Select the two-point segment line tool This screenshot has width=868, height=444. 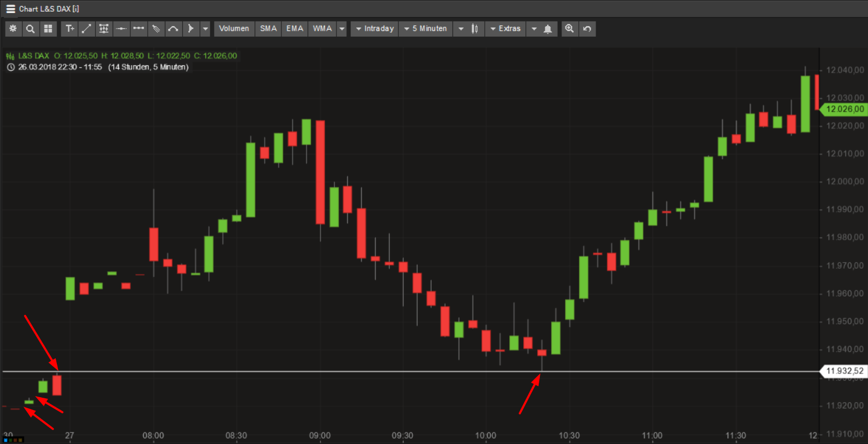coord(138,28)
